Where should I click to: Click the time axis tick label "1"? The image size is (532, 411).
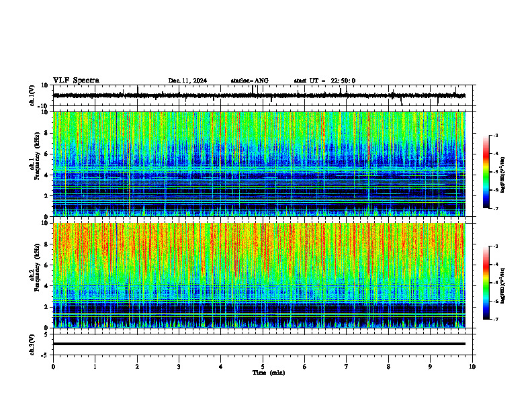[95, 367]
